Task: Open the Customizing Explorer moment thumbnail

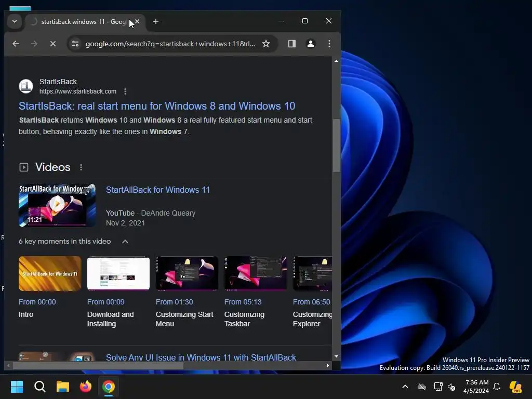Action: (312, 273)
